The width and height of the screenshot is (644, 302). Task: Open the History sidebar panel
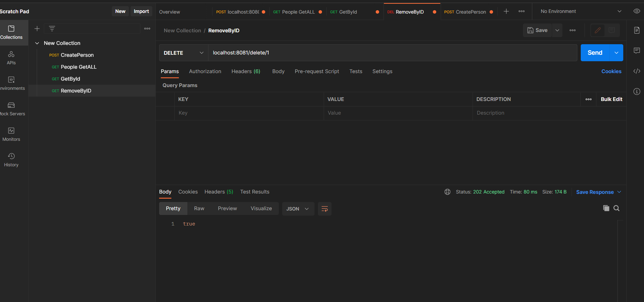click(x=11, y=160)
